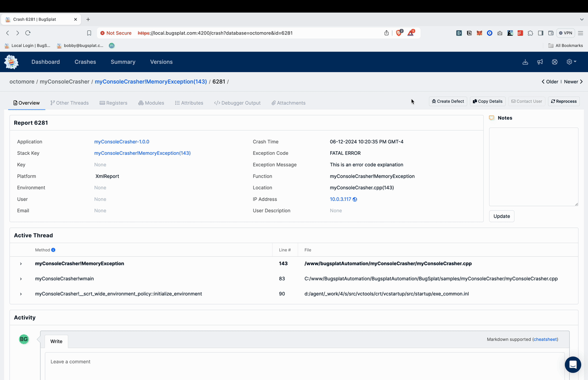
Task: Switch to the Other Threads tab
Action: 69,103
